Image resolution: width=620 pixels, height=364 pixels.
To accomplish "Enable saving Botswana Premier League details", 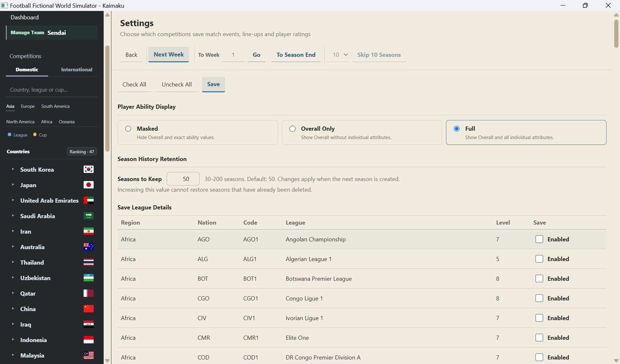I will 539,279.
